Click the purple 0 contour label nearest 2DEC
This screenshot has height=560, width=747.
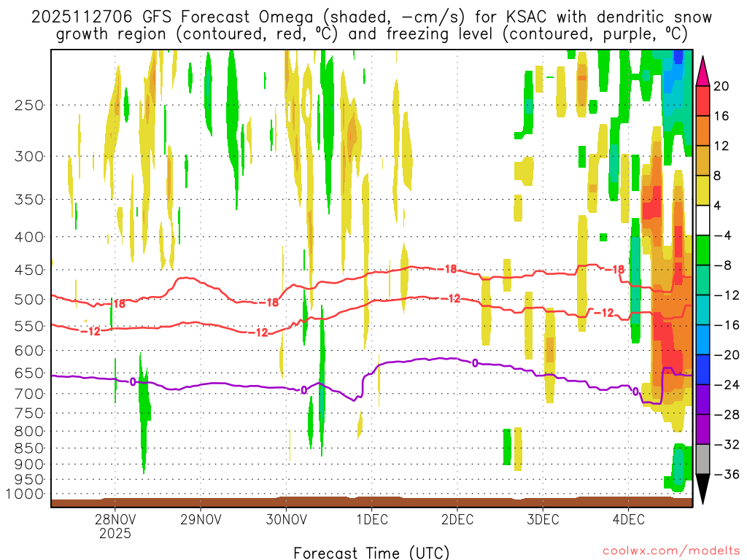(x=475, y=363)
